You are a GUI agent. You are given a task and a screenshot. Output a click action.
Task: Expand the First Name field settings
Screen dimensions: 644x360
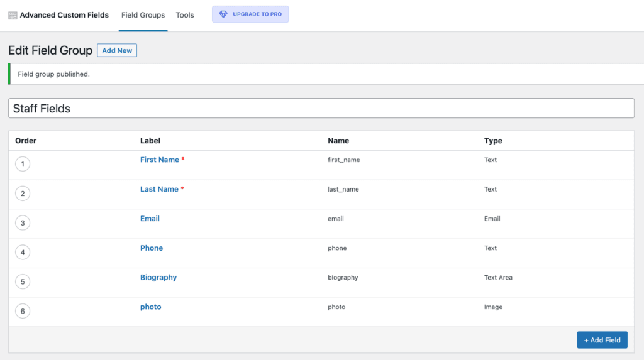point(160,160)
